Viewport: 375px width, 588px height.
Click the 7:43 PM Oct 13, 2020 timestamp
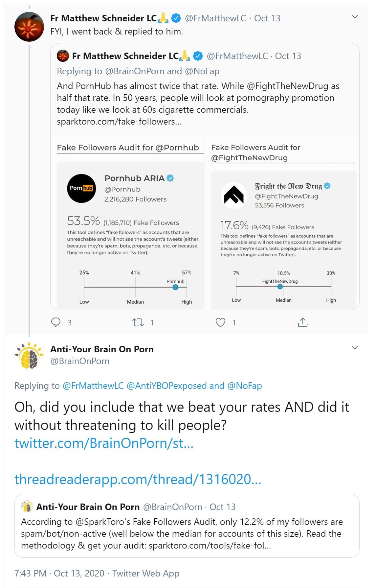tap(59, 574)
